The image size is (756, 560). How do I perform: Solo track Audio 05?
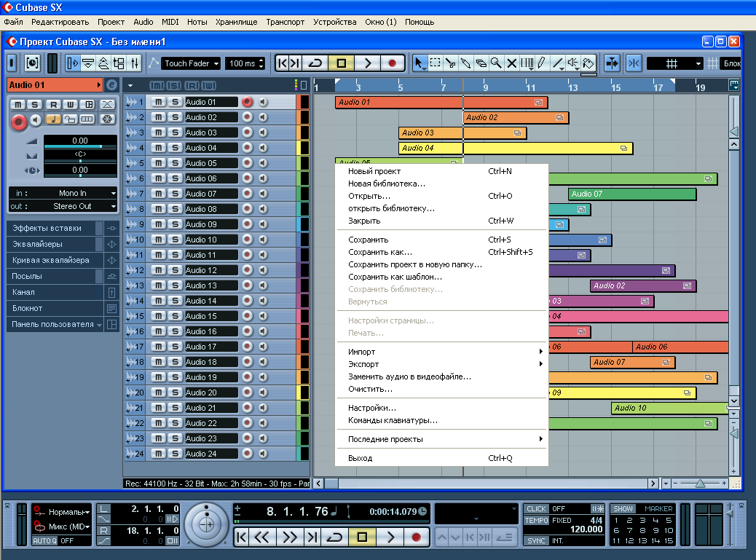(176, 163)
